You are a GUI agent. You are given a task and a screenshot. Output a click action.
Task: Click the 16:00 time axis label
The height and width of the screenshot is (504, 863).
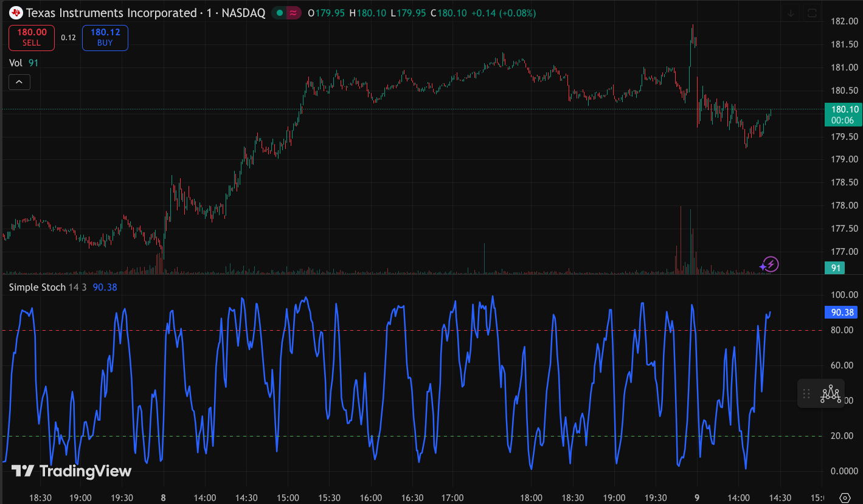tap(370, 497)
